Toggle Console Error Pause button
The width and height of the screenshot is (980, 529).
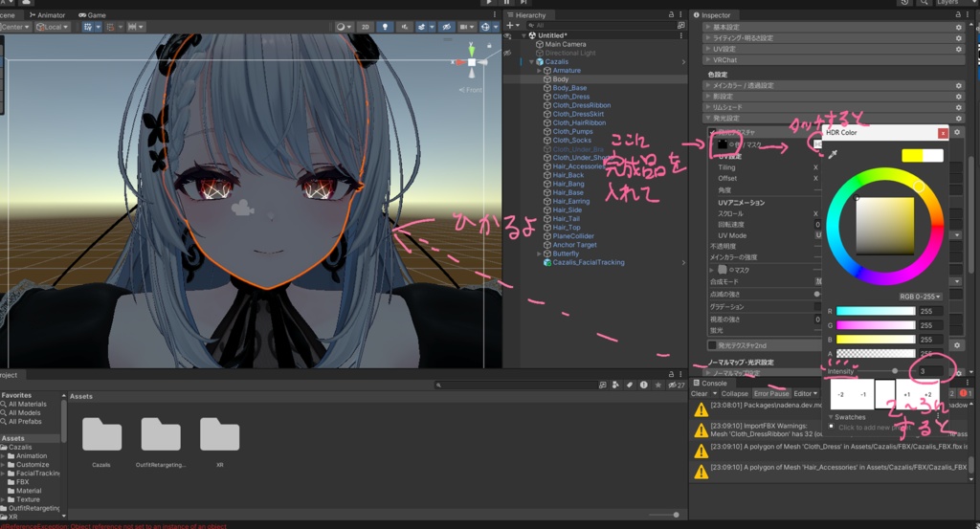[x=771, y=393]
